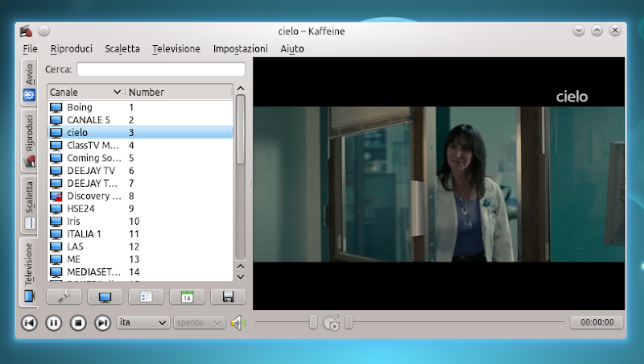
Task: Open the Riproduci menu
Action: 72,49
